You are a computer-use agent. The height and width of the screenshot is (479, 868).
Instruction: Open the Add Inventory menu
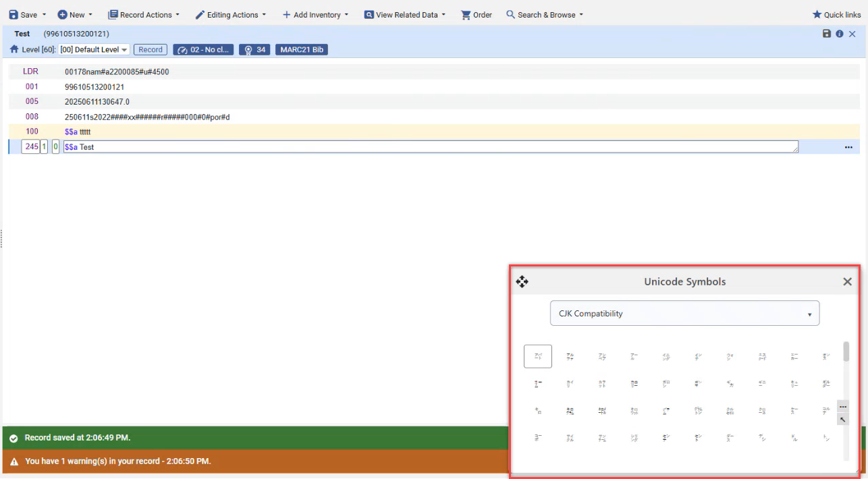pyautogui.click(x=315, y=15)
